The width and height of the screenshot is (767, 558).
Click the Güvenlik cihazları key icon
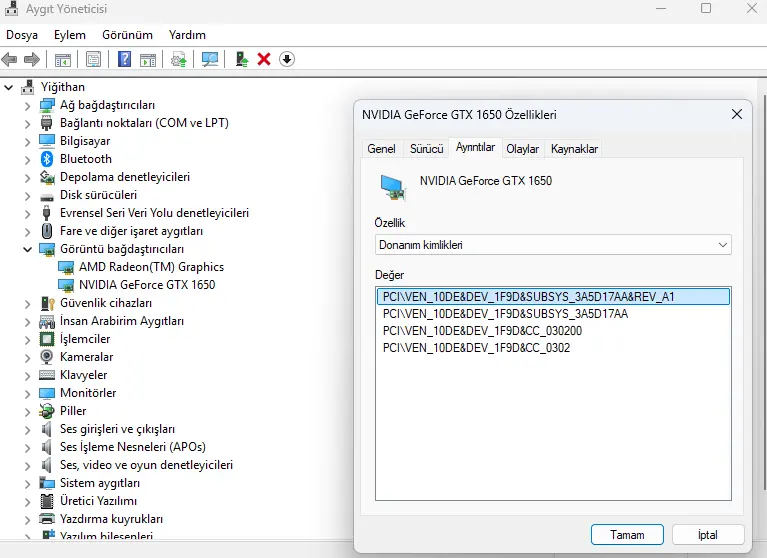pyautogui.click(x=47, y=303)
